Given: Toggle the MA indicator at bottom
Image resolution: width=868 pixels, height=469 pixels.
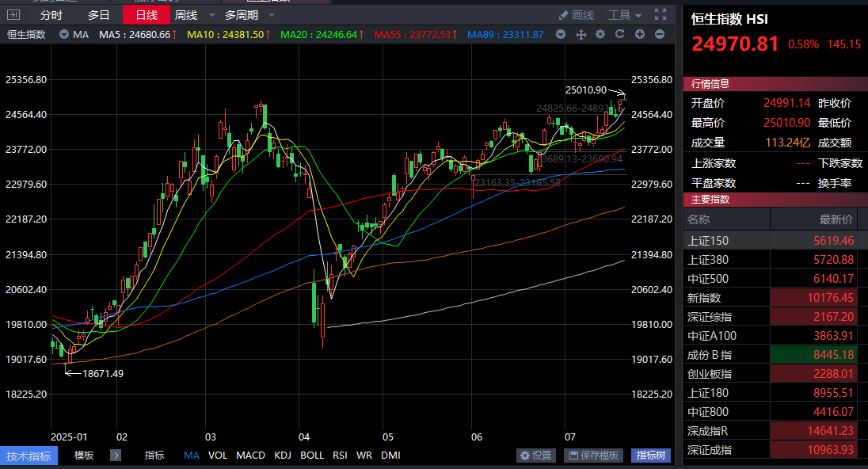Looking at the screenshot, I should 192,456.
